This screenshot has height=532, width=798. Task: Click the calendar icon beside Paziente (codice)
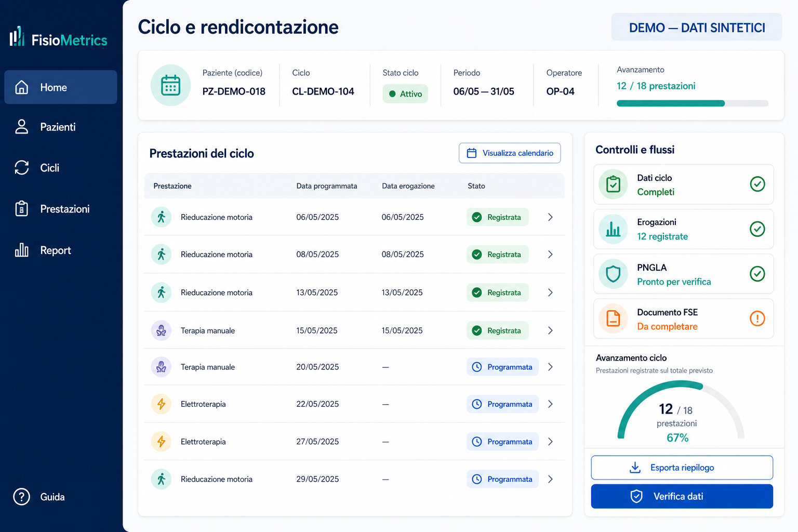click(170, 85)
